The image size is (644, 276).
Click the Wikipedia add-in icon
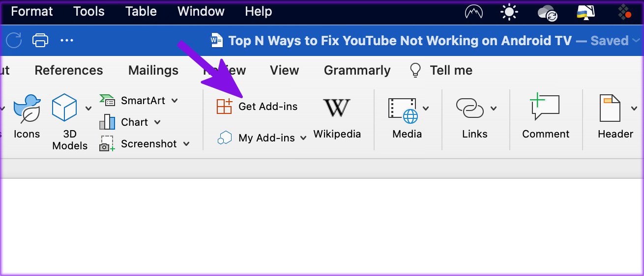337,108
